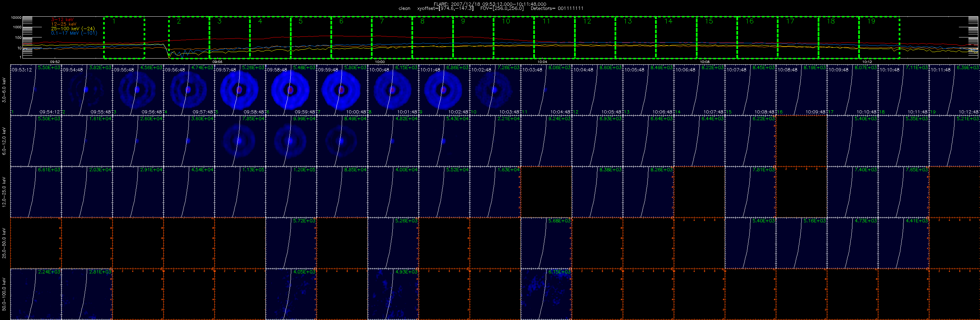This screenshot has width=980, height=320.
Task: Select interval 19 box in light curve
Action: [879, 37]
